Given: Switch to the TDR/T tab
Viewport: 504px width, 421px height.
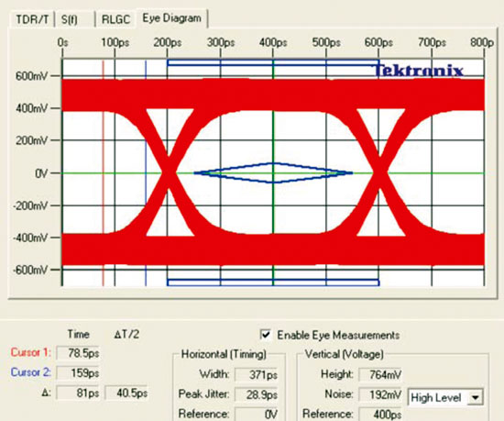Looking at the screenshot, I should tap(32, 19).
